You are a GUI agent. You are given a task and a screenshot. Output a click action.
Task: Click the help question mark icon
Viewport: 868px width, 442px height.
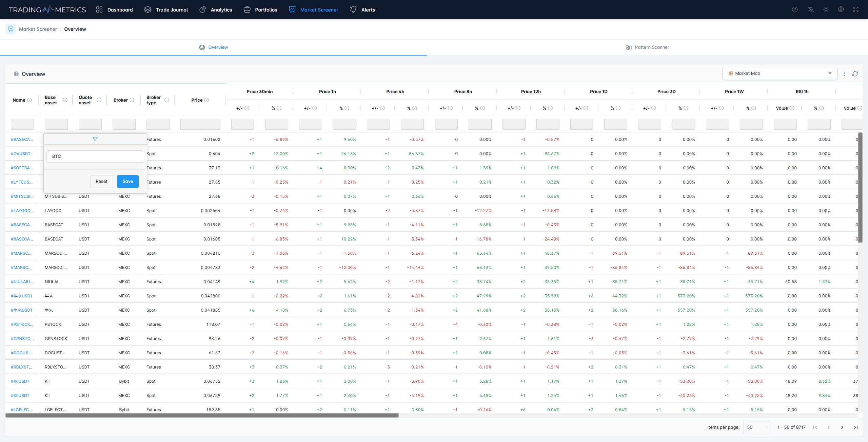tap(794, 9)
